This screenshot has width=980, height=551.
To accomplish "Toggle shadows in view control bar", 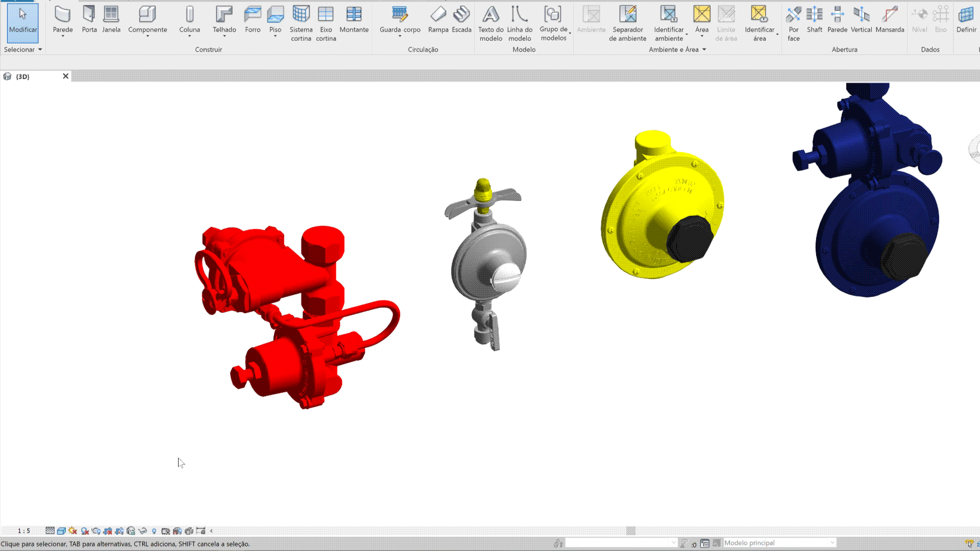I will (x=85, y=531).
